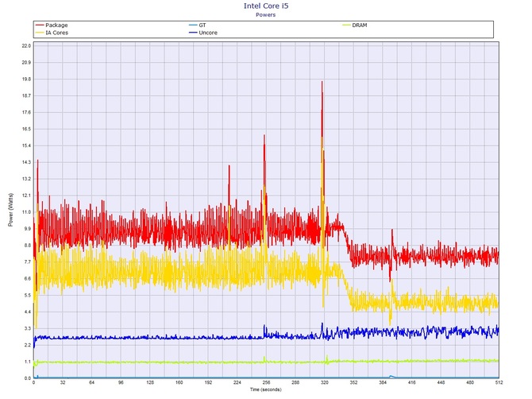Click the DRAM legend entry

click(x=355, y=25)
